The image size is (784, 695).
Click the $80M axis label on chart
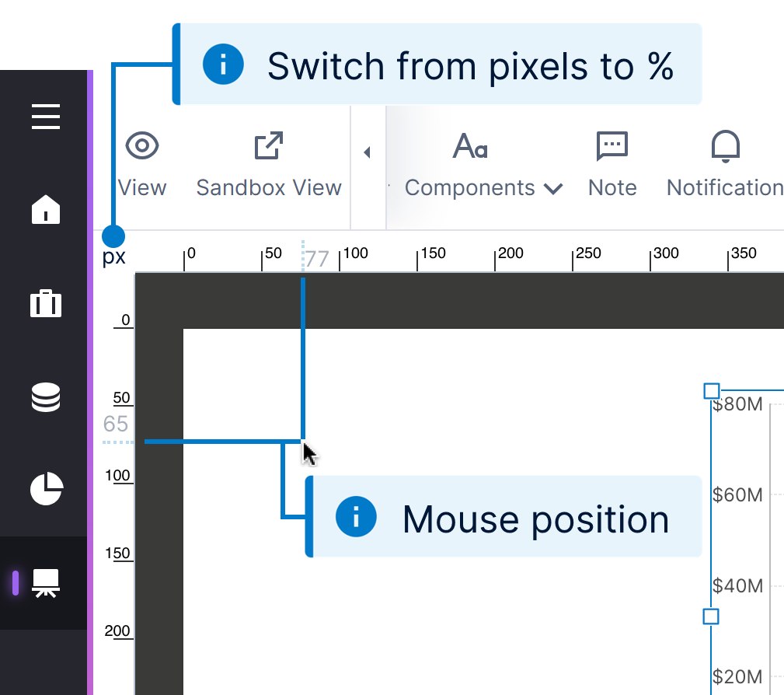pos(737,404)
